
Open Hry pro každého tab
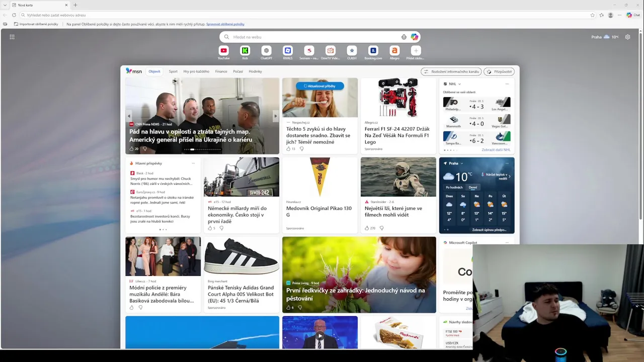pos(196,71)
